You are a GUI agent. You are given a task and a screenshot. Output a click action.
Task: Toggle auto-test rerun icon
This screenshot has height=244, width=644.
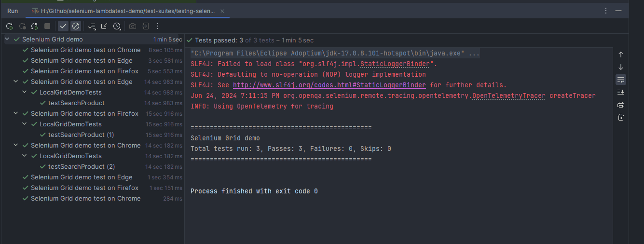tap(35, 26)
